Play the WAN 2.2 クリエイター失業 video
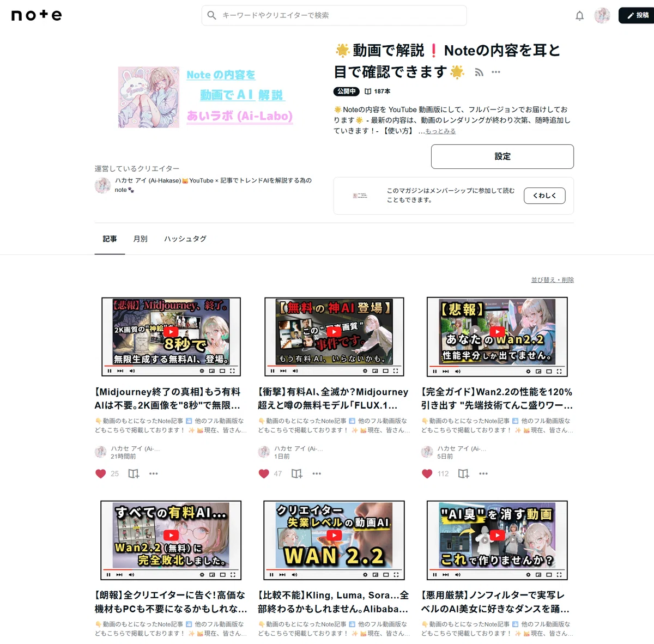The width and height of the screenshot is (654, 644). [334, 540]
